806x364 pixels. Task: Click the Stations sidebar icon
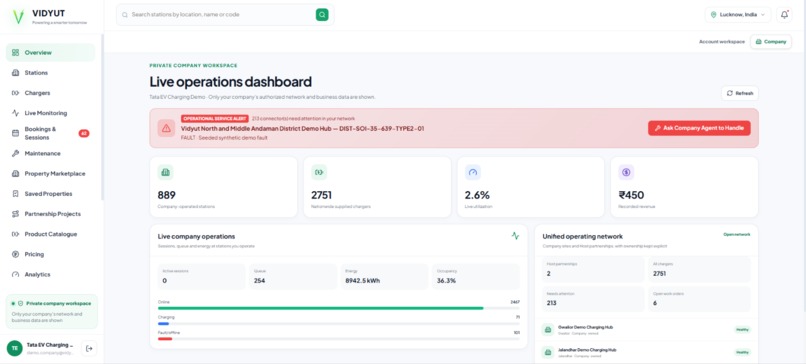(x=15, y=73)
